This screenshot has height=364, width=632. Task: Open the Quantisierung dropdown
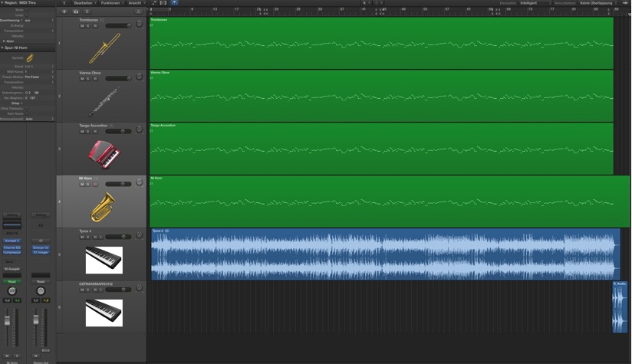click(x=38, y=20)
